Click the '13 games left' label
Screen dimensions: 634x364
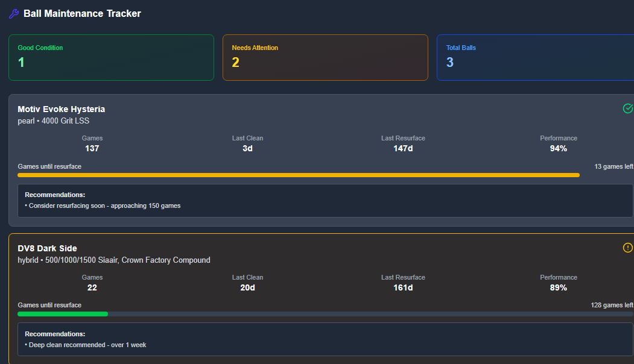[x=613, y=166]
